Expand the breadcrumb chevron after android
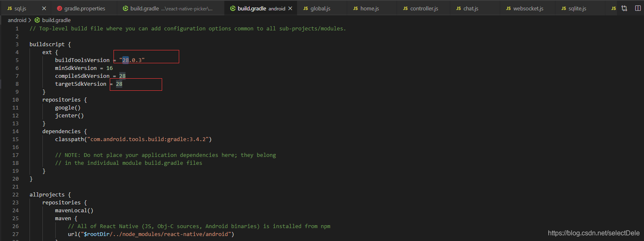Image resolution: width=644 pixels, height=241 pixels. (30, 20)
